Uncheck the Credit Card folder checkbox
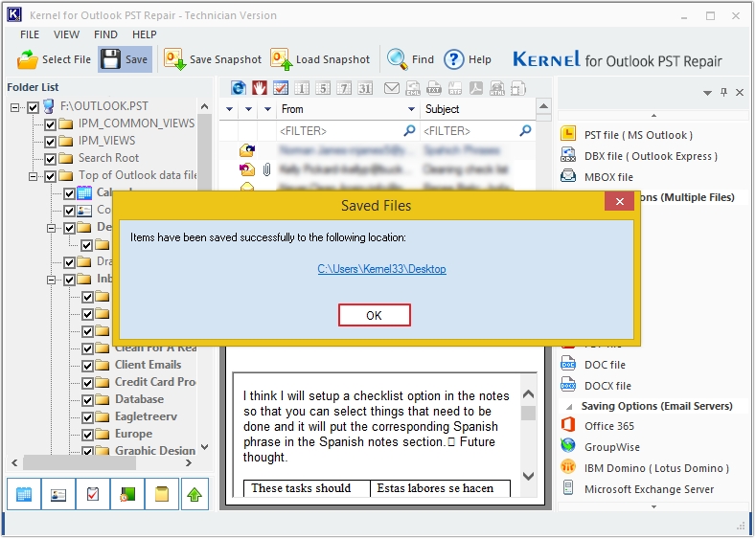This screenshot has width=756, height=539. pyautogui.click(x=87, y=383)
